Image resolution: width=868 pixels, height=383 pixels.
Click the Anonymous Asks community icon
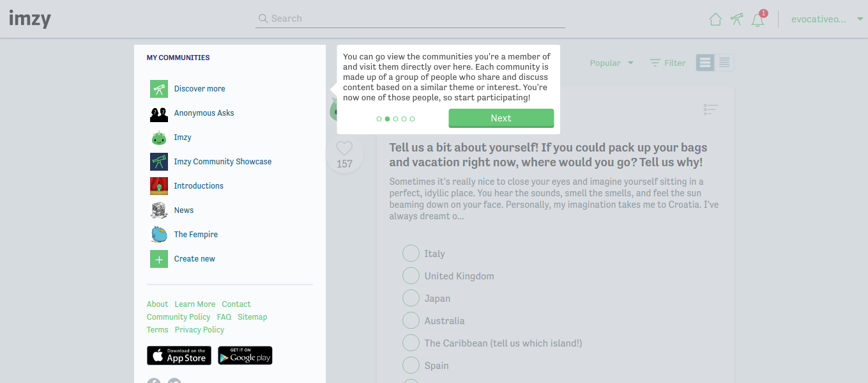pos(159,113)
